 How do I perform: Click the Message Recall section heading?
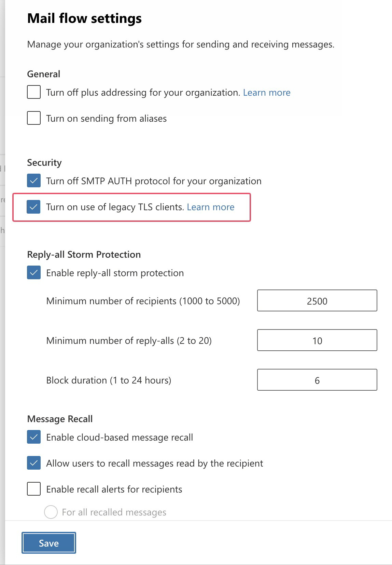pos(60,419)
